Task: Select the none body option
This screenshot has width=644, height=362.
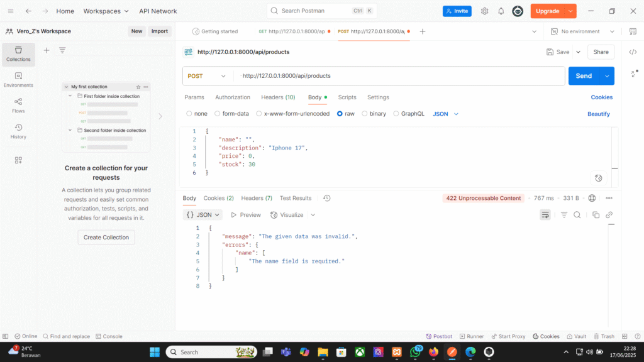Action: 197,114
